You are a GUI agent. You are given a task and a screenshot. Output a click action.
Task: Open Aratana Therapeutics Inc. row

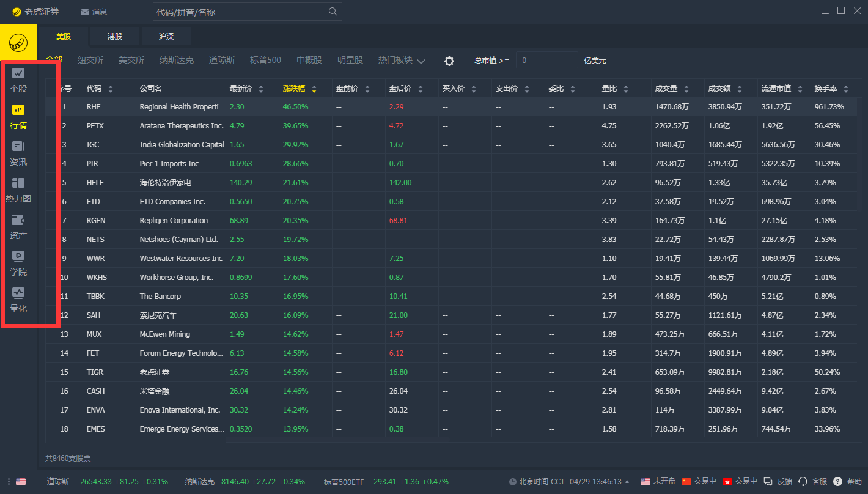coord(451,125)
